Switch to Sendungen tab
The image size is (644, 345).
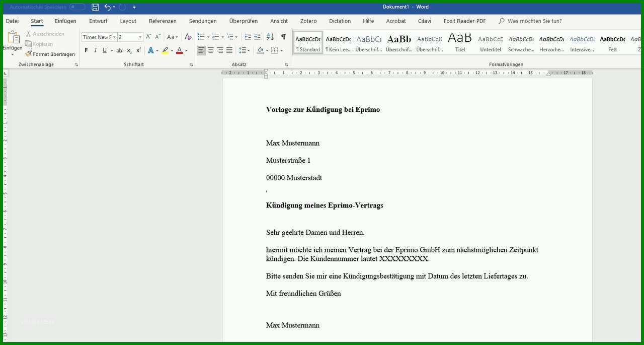(203, 21)
